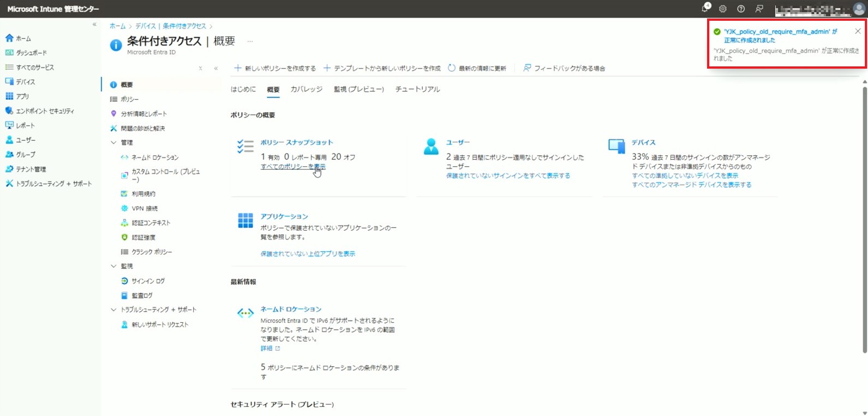Image resolution: width=868 pixels, height=416 pixels.
Task: Open the settings gear icon
Action: click(723, 9)
